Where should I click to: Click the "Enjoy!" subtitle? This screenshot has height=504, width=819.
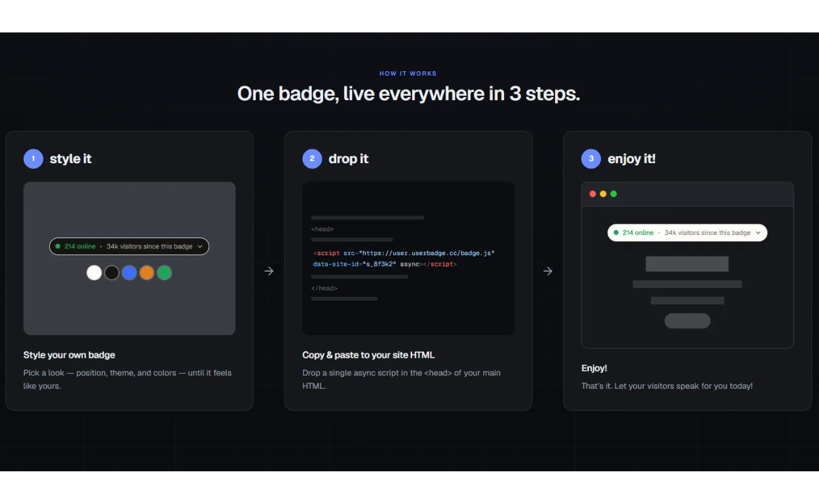click(x=594, y=368)
